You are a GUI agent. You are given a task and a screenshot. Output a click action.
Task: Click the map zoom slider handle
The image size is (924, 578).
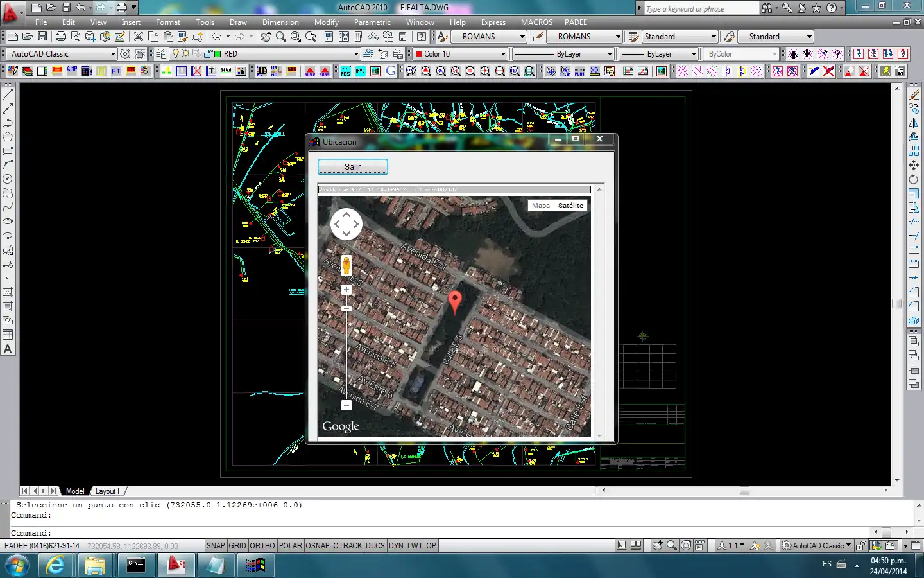[346, 309]
